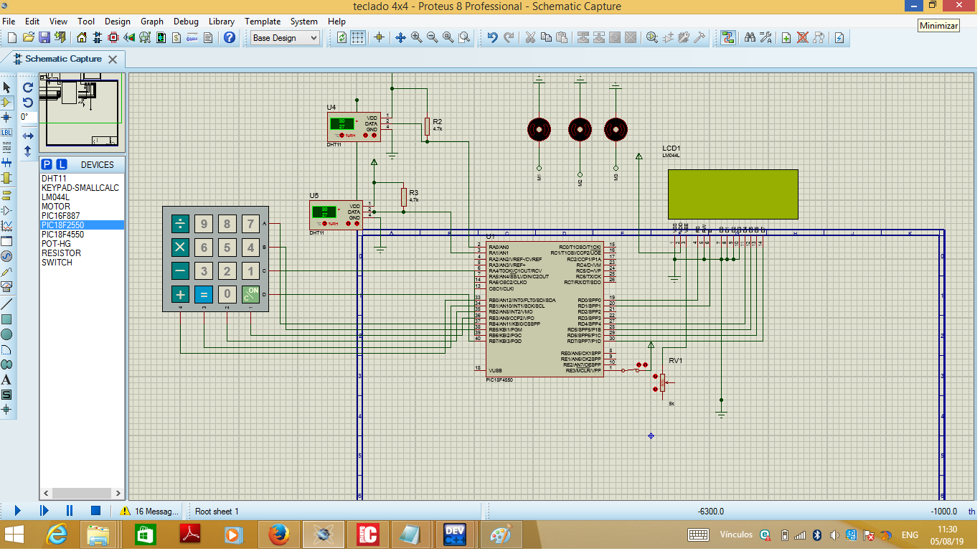980x551 pixels.
Task: Click the rotation angle field
Action: pyautogui.click(x=28, y=117)
